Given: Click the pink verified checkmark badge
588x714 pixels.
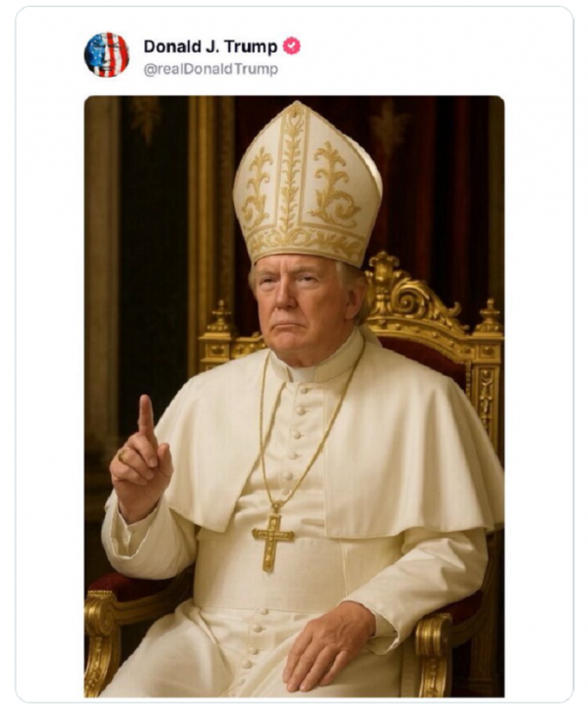Looking at the screenshot, I should [x=292, y=47].
